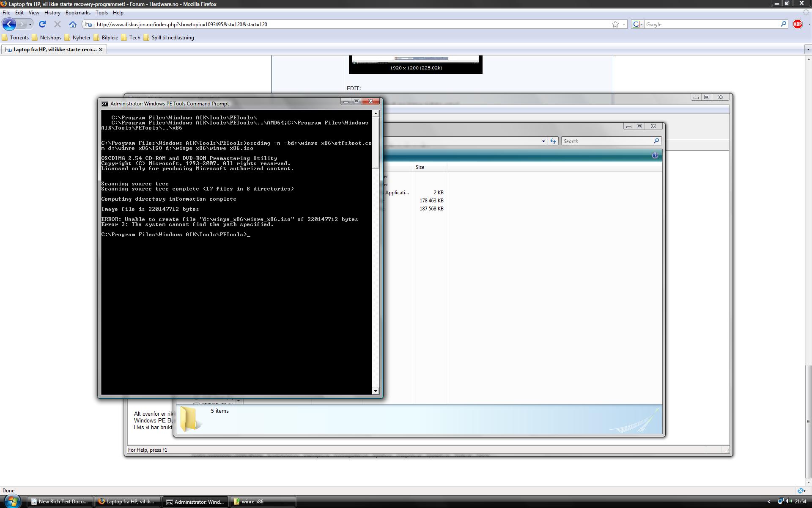Click the Firefox status bar icon
812x508 pixels.
point(801,491)
